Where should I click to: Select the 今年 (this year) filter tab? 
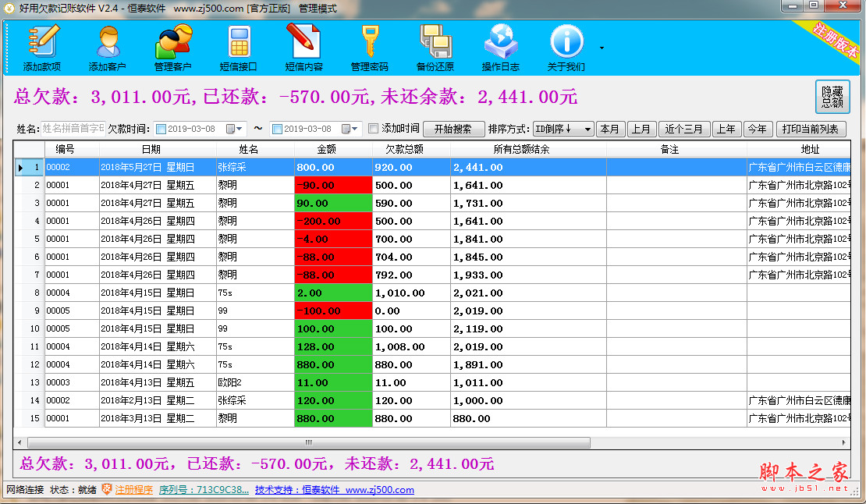click(757, 128)
